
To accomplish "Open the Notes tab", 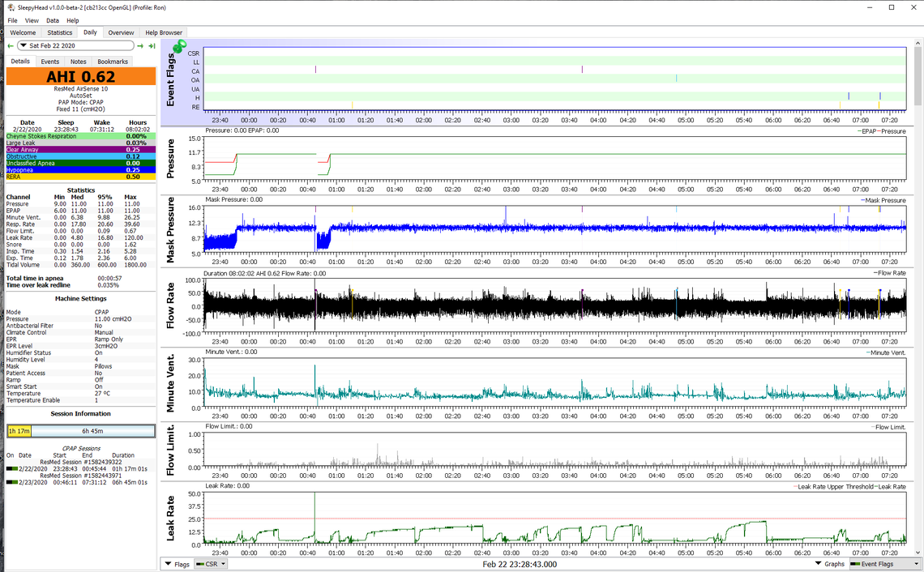I will (x=79, y=62).
